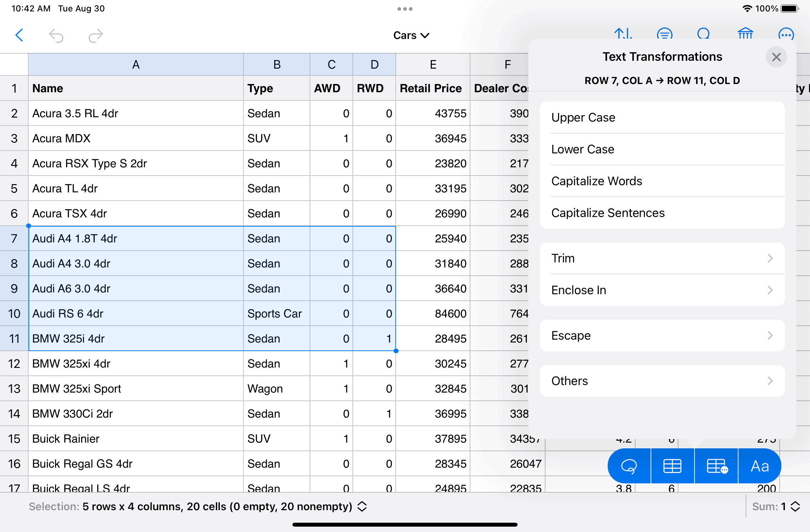Select cell BMW 325i 4dr

tap(136, 339)
